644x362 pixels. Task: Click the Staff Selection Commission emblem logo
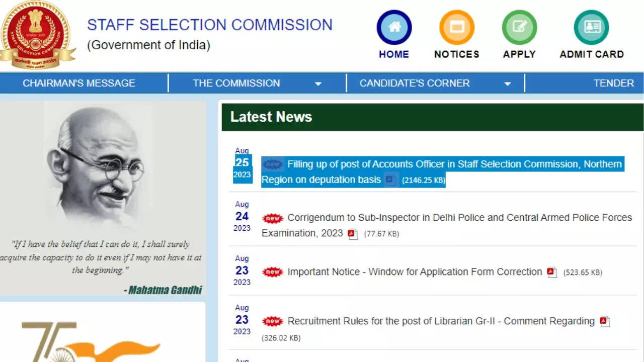[x=35, y=33]
